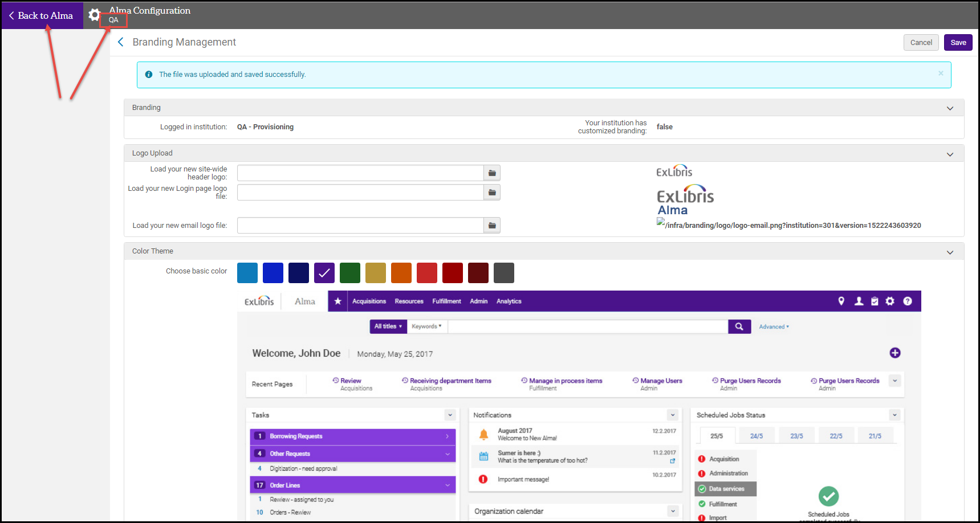Choose the light blue color theme
The height and width of the screenshot is (523, 980).
pos(247,273)
